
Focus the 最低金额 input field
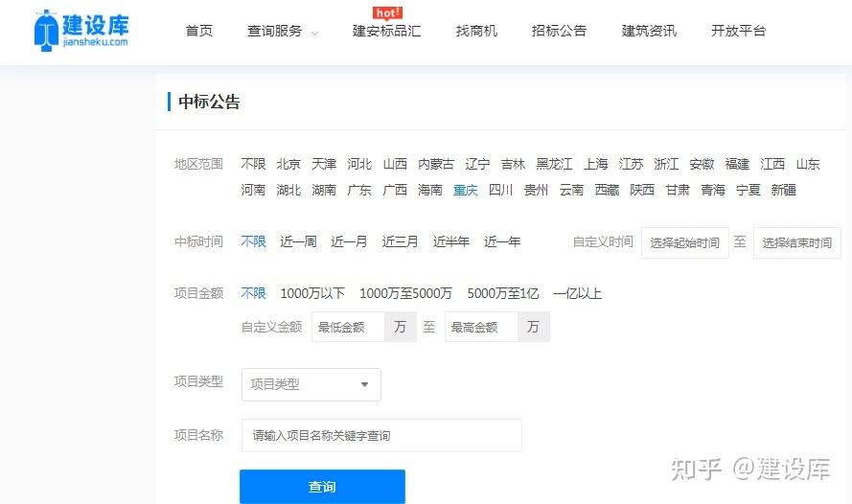(348, 327)
